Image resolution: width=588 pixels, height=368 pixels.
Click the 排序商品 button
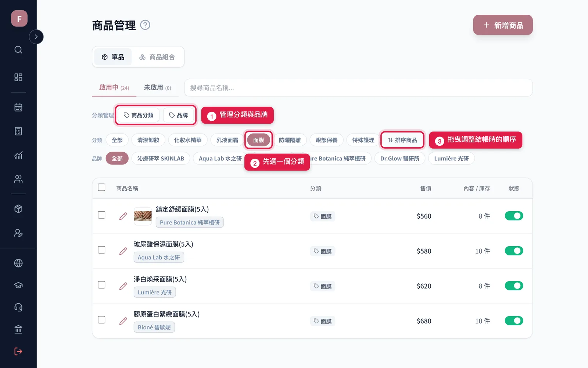402,140
